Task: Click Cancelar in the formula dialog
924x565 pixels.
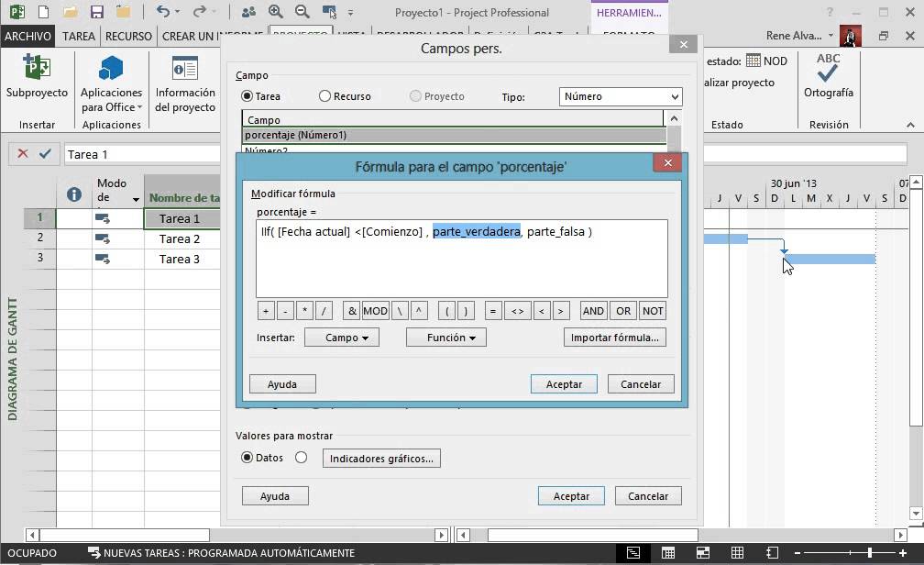Action: pyautogui.click(x=641, y=384)
